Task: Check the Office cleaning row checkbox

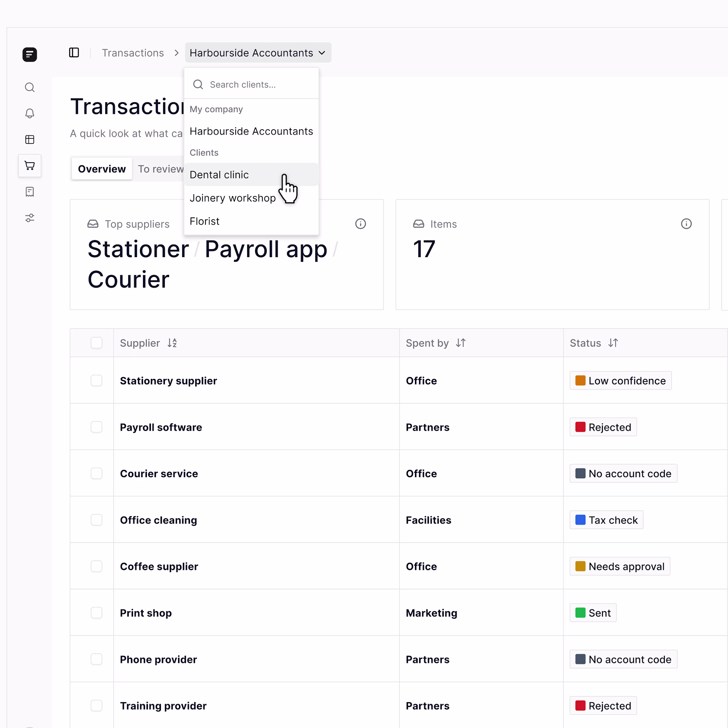Action: click(97, 520)
